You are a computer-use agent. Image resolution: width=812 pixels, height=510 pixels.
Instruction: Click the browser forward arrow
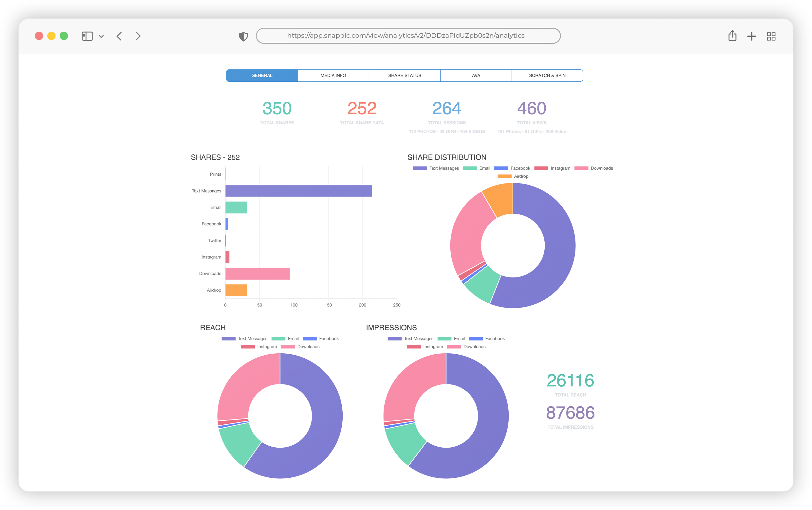point(138,36)
